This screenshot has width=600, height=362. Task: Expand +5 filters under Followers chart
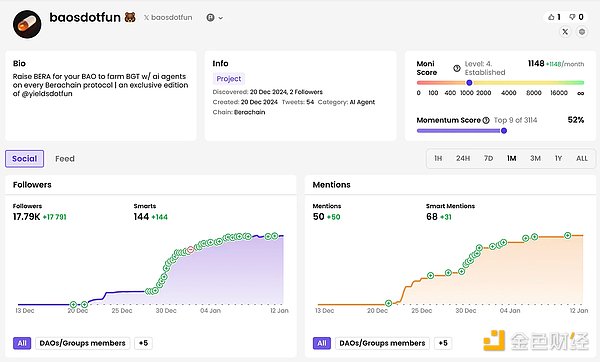(x=143, y=343)
